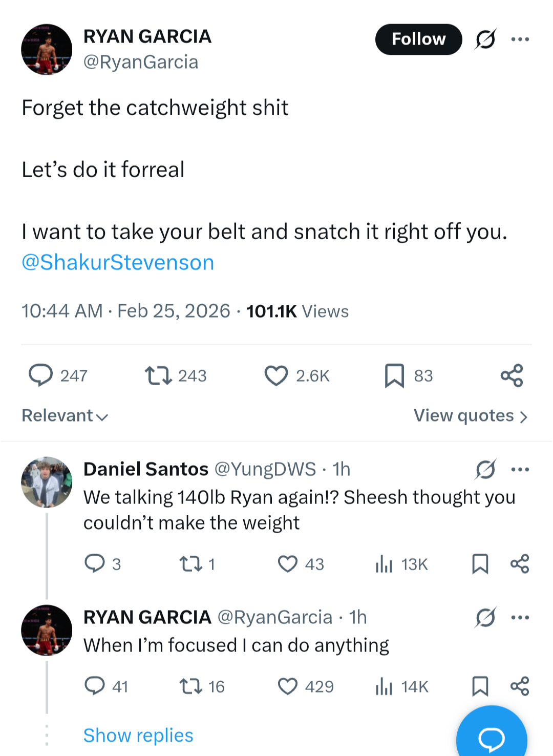This screenshot has height=756, width=553.
Task: Open more menu on Daniel Santos reply
Action: pyautogui.click(x=520, y=469)
